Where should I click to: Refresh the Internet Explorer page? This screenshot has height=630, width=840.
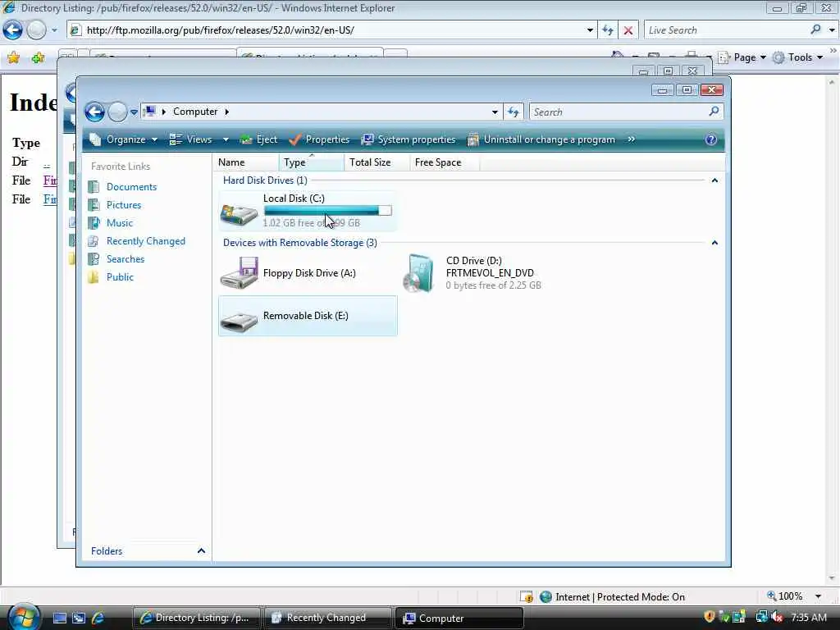tap(608, 30)
